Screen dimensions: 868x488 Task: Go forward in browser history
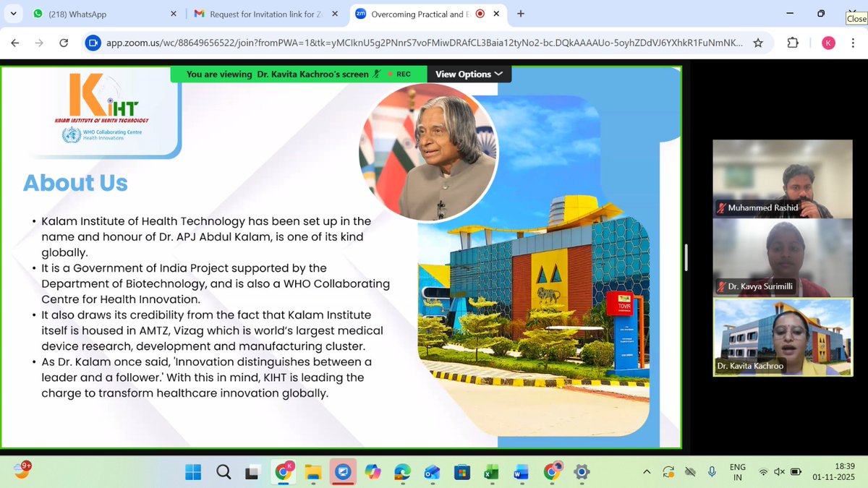[40, 43]
